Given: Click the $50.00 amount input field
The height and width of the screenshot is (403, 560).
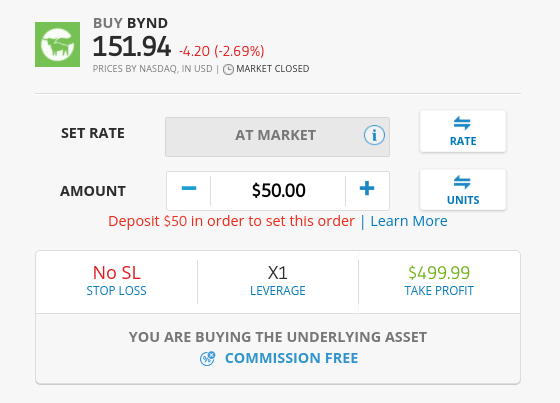Looking at the screenshot, I should coord(278,190).
